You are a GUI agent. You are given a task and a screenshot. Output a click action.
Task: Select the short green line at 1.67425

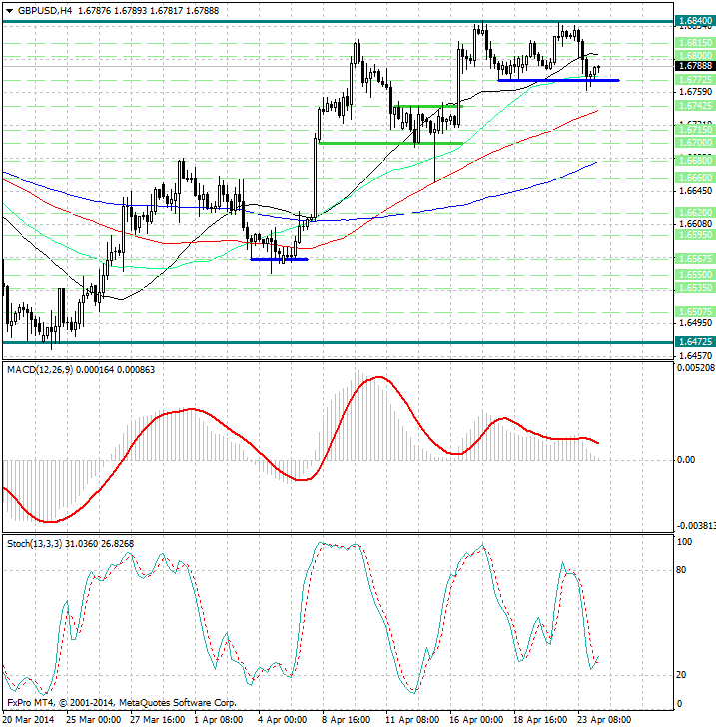[x=428, y=106]
